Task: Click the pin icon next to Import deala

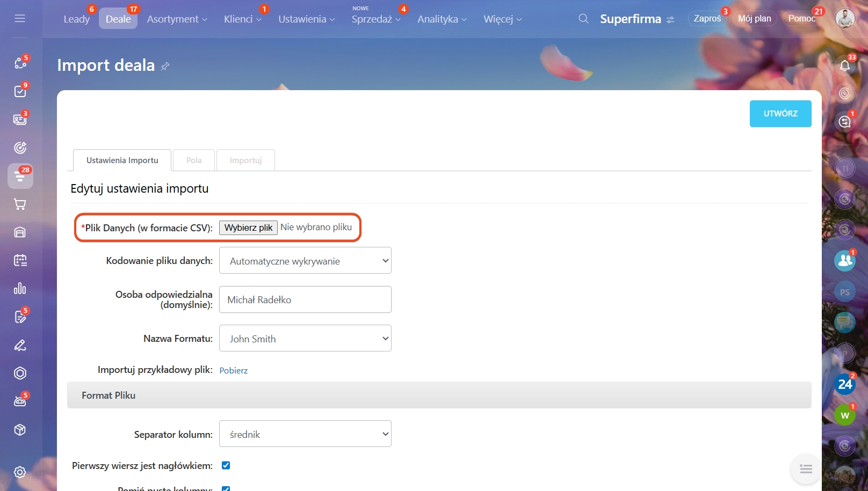Action: pos(165,66)
